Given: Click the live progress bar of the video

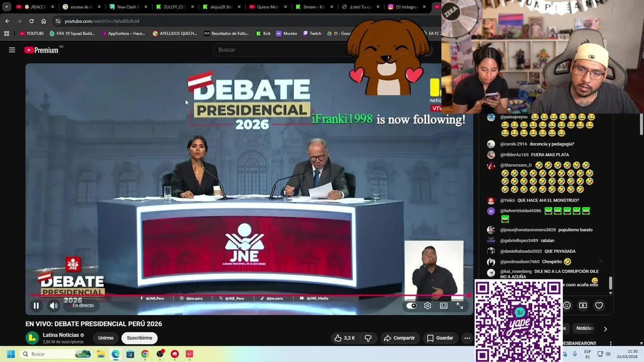Looking at the screenshot, I should (249, 296).
